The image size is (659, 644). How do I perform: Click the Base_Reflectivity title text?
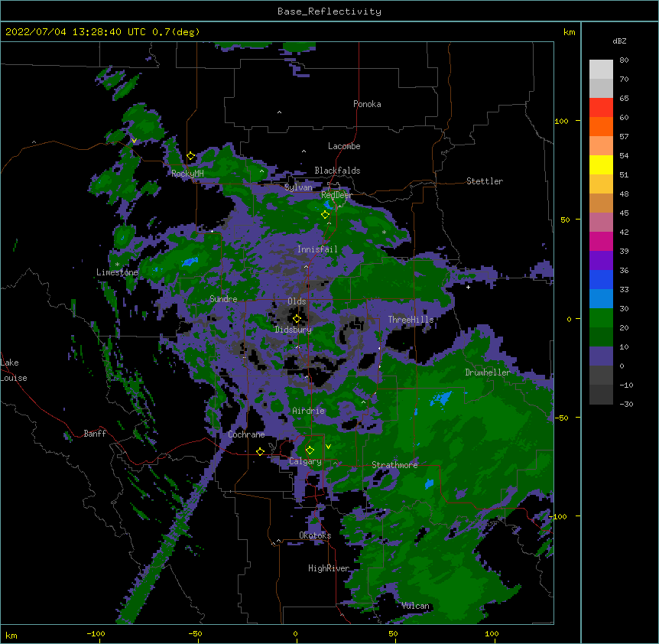(x=329, y=11)
